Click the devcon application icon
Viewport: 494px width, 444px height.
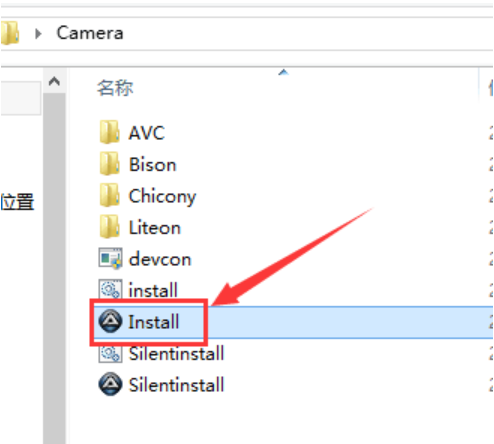point(110,258)
